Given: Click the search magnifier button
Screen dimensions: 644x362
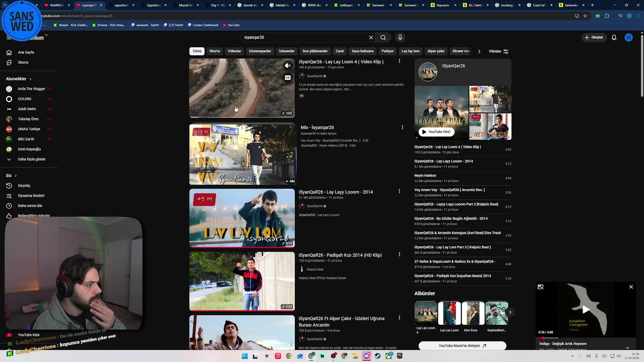Looking at the screenshot, I should [383, 37].
